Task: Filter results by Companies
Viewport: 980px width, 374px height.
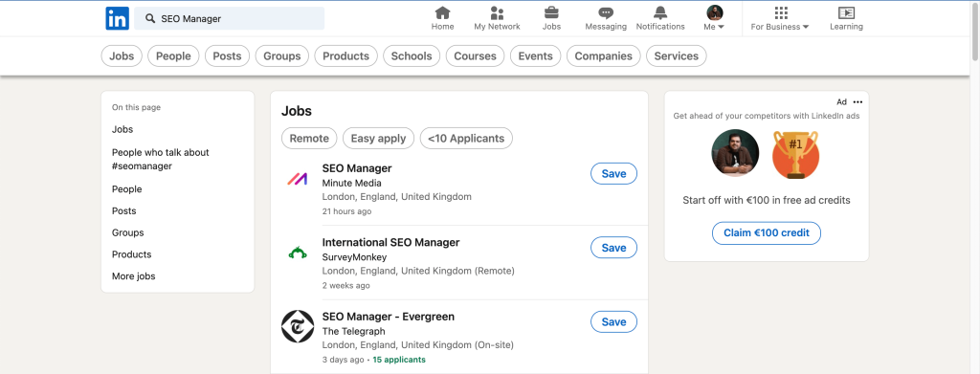Action: (x=604, y=56)
